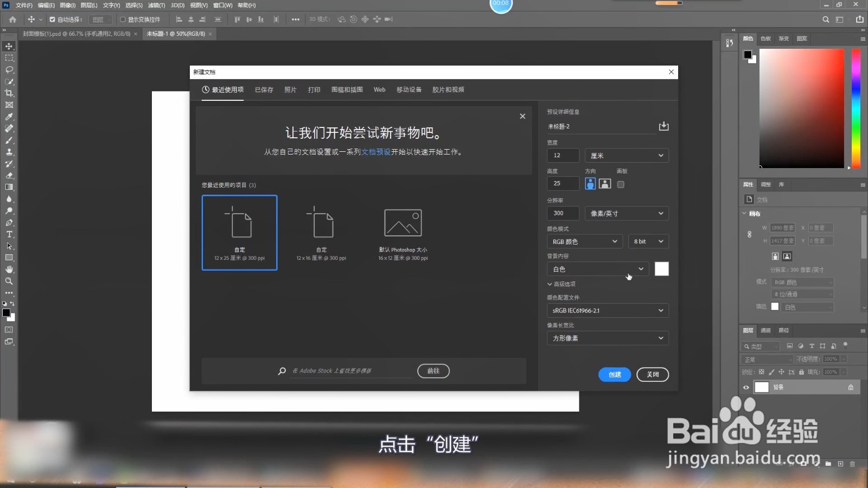Screen dimensions: 868x488
Task: Open the background color swatch next to 白色
Action: point(662,269)
